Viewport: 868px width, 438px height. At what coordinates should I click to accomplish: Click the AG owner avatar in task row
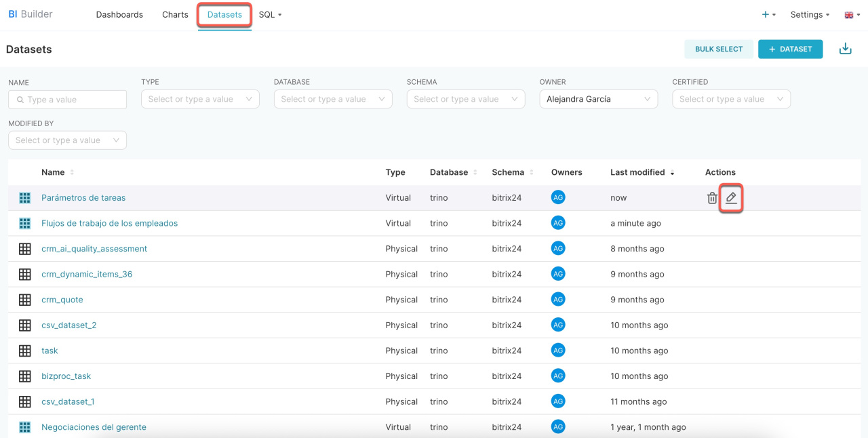558,351
